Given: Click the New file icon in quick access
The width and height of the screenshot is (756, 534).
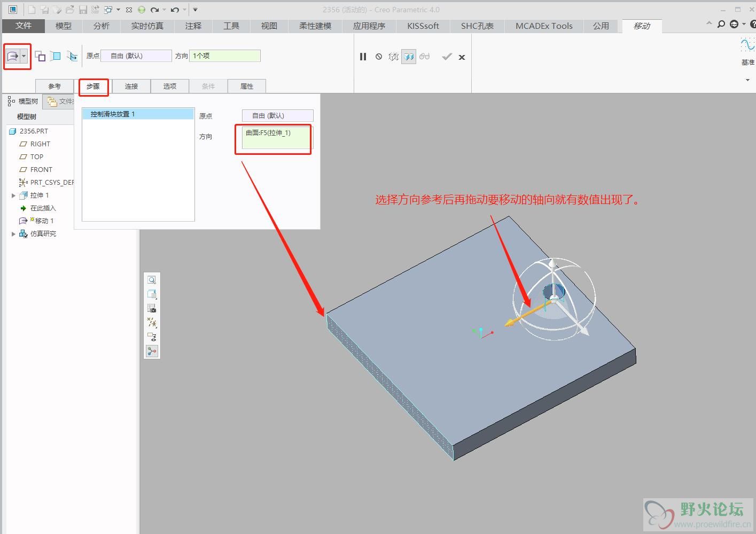Looking at the screenshot, I should click(32, 10).
